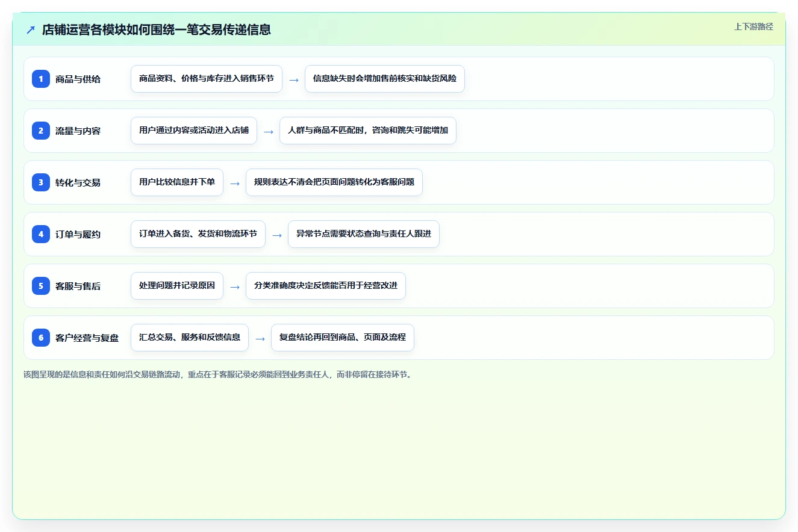Click the arrow icon beside the page title
The image size is (798, 532).
click(31, 29)
